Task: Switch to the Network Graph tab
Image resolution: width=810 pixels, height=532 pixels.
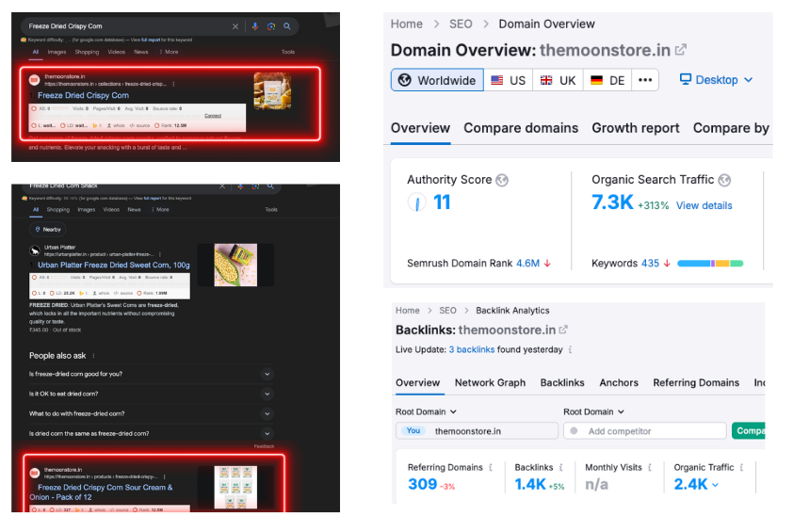Action: pos(490,382)
